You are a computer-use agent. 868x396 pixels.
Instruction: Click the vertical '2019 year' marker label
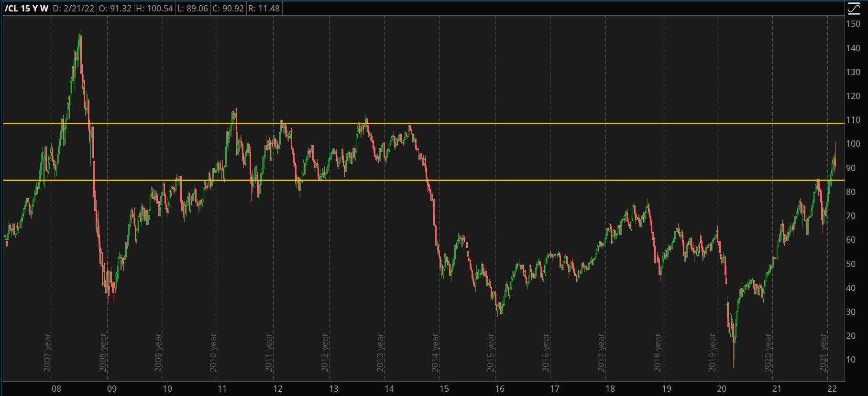pos(713,353)
